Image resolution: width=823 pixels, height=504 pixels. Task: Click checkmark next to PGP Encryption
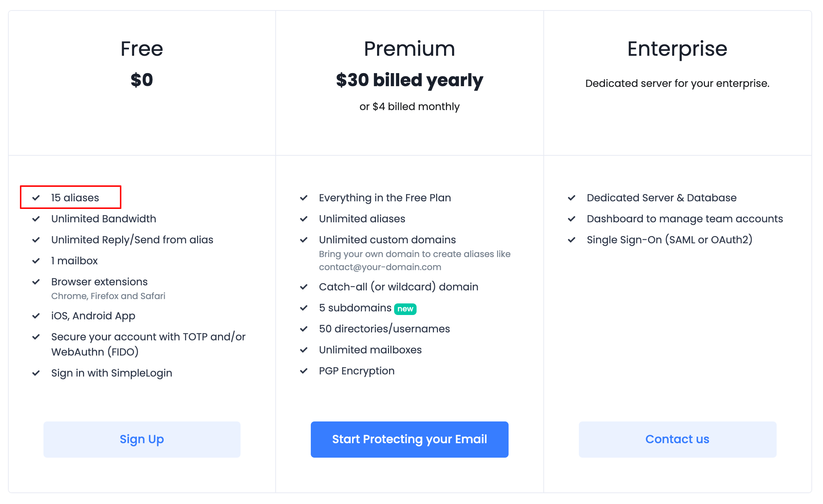[x=304, y=371]
